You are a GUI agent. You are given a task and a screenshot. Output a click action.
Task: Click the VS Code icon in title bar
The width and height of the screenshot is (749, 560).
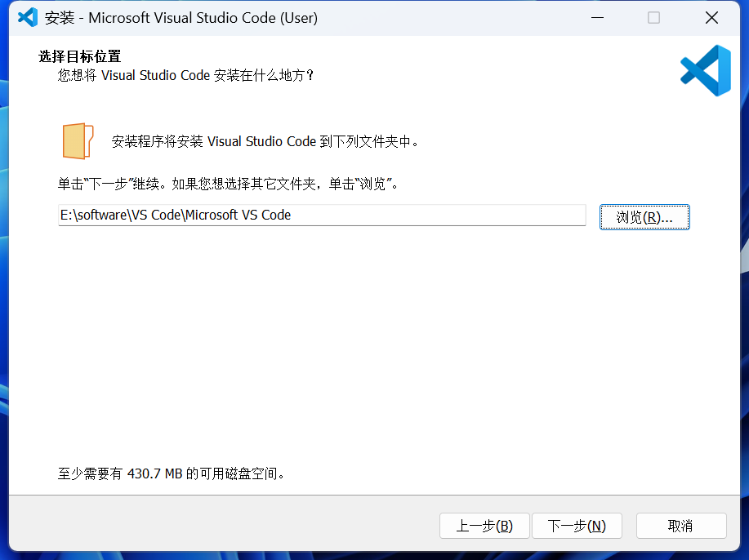[x=27, y=18]
